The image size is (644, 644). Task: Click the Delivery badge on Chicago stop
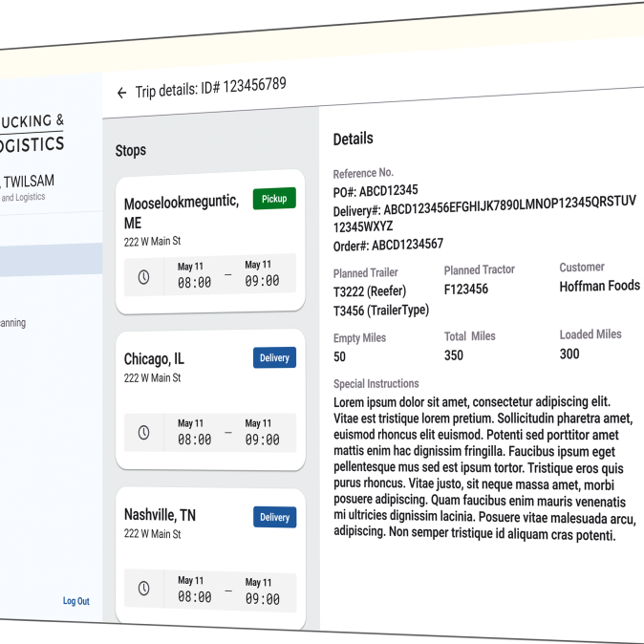pyautogui.click(x=274, y=357)
